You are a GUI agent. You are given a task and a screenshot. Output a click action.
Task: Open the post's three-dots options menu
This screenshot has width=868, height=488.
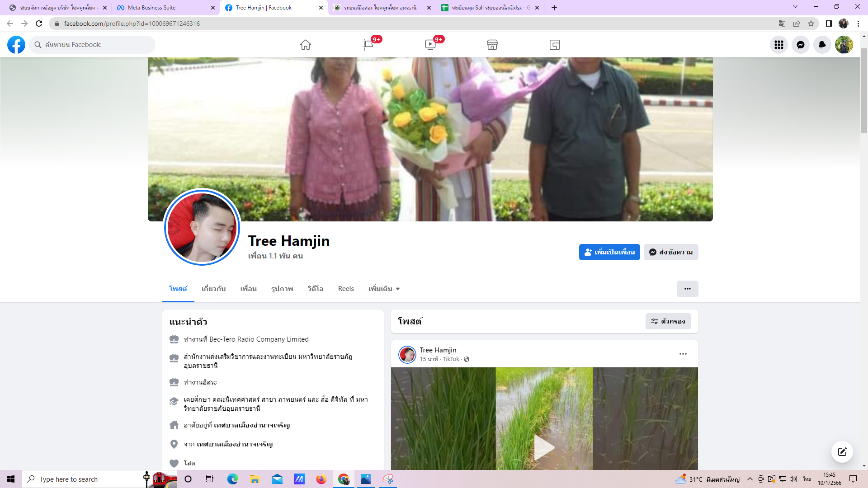click(x=683, y=354)
